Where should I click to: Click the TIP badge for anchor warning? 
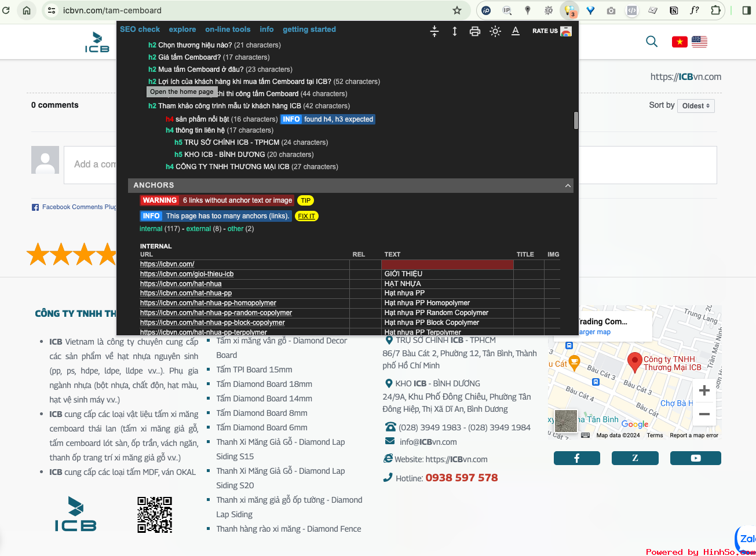306,200
